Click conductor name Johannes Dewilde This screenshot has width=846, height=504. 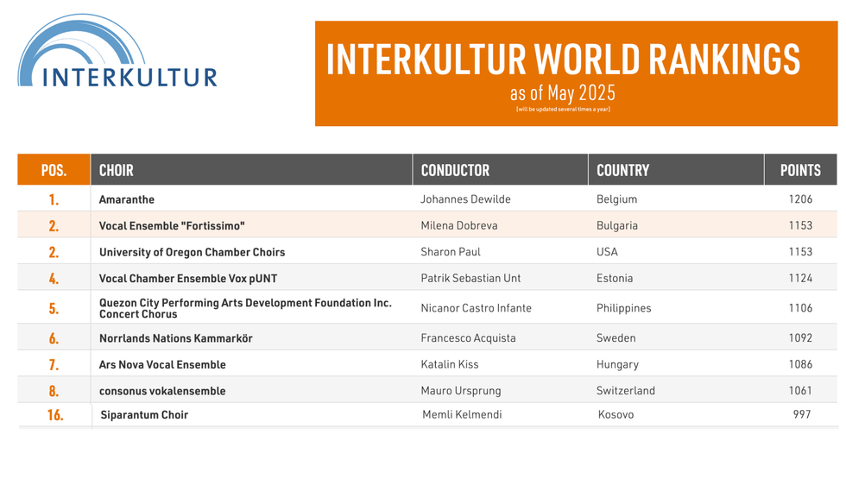coord(465,199)
